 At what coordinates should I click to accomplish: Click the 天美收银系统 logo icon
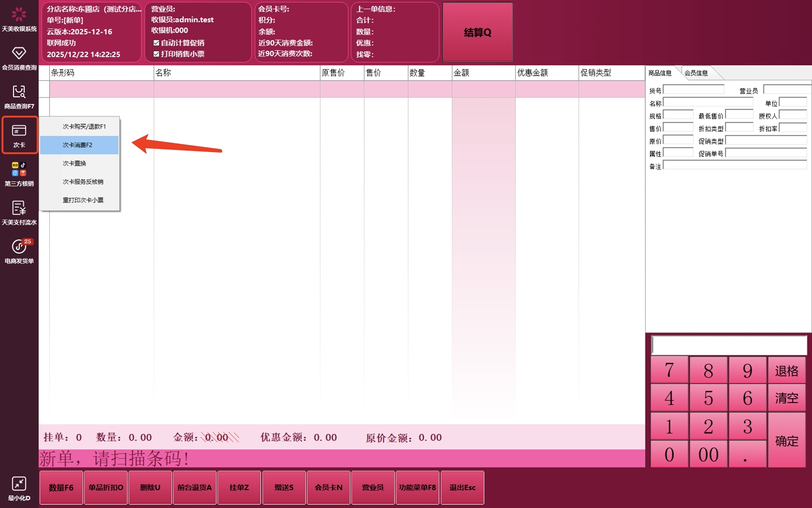pyautogui.click(x=19, y=15)
